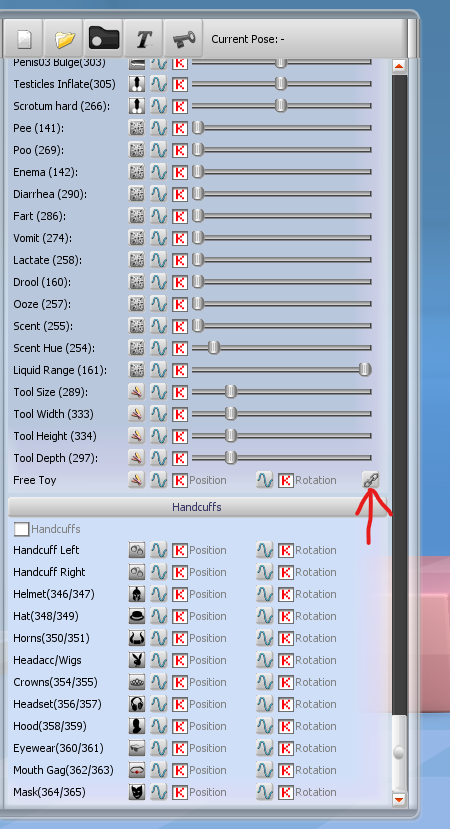Click the 'Fart (286):' label
The image size is (450, 829).
(x=40, y=216)
